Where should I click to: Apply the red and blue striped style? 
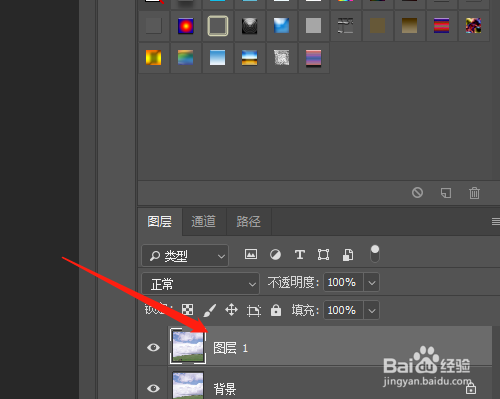point(442,26)
